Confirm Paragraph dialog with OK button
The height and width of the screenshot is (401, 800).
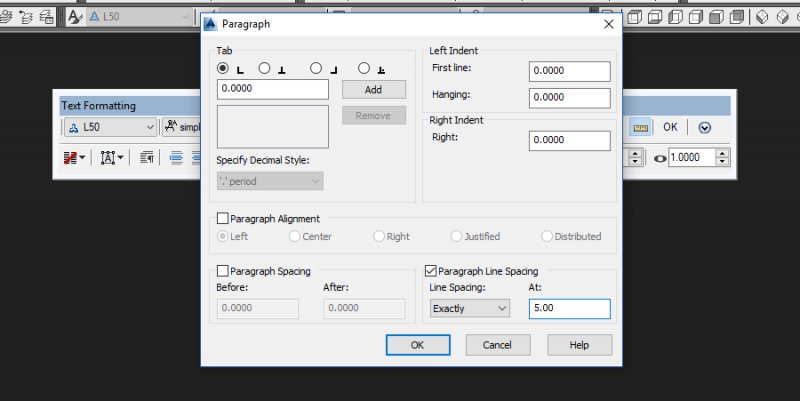[x=418, y=345]
